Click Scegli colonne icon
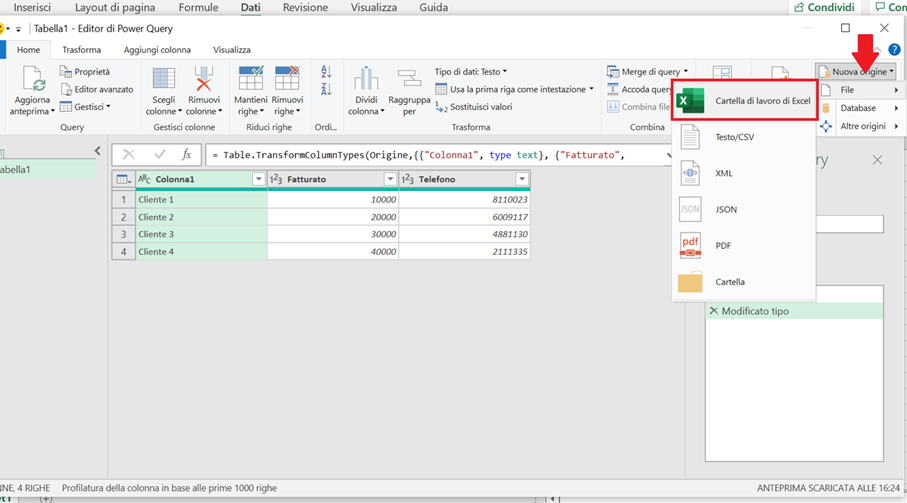907x503 pixels. [x=164, y=79]
